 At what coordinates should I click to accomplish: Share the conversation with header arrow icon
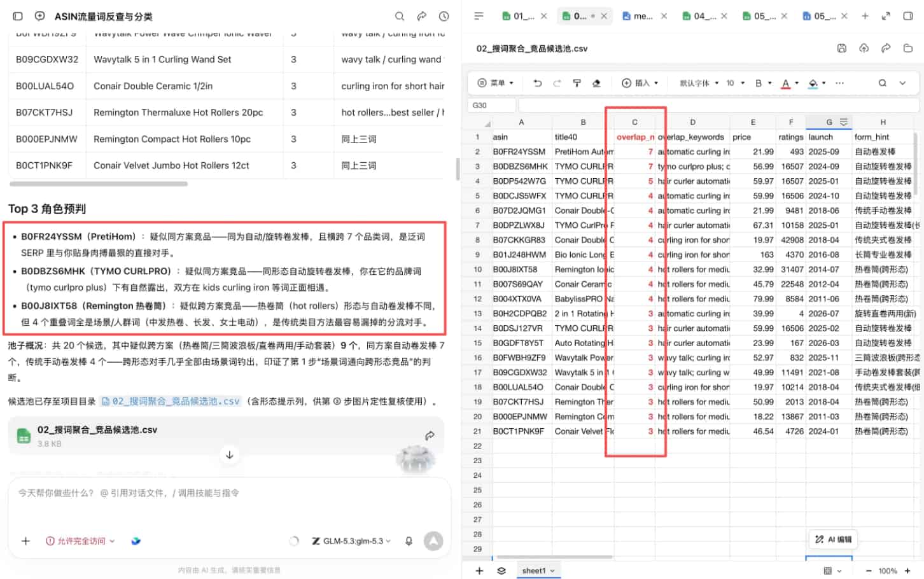pos(422,16)
